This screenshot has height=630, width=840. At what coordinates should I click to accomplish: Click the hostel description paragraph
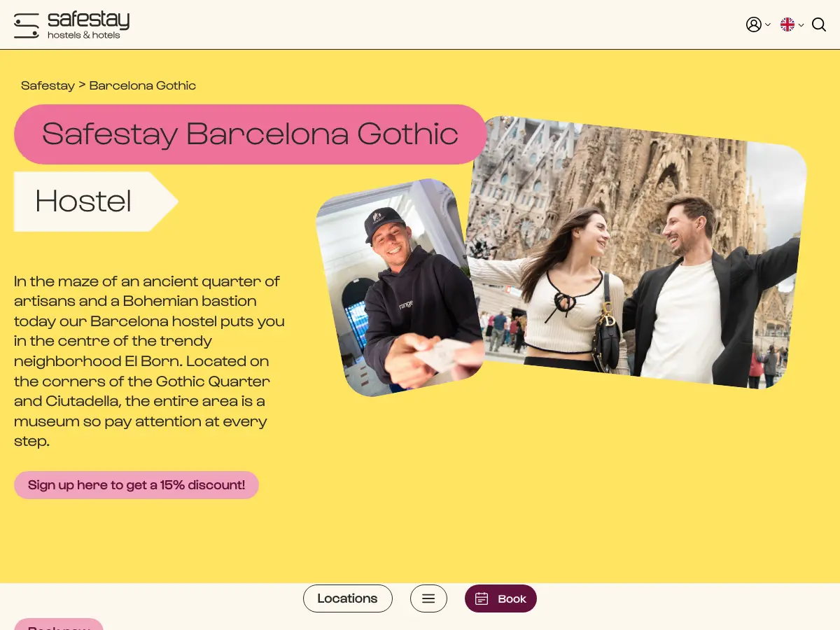point(150,361)
